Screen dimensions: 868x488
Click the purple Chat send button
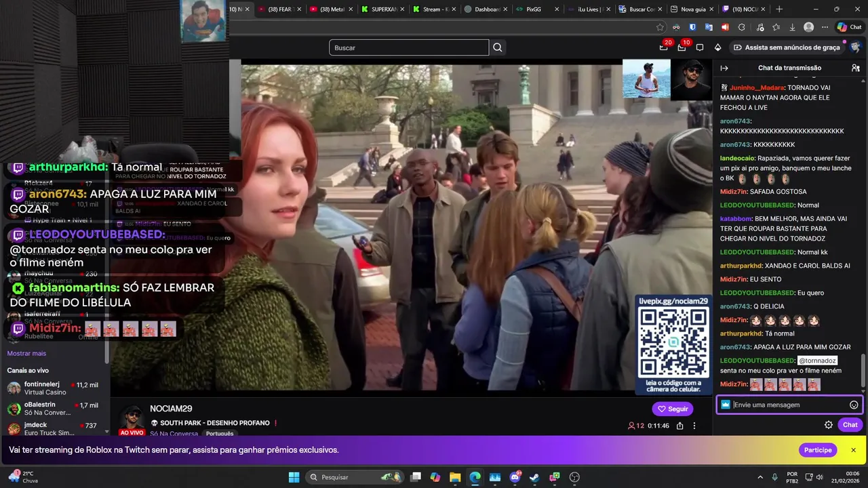point(850,425)
